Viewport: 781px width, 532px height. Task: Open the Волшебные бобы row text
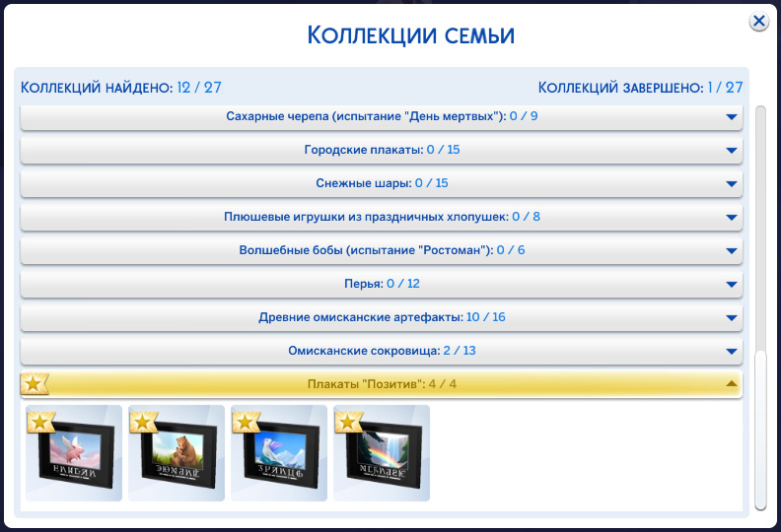tap(382, 250)
